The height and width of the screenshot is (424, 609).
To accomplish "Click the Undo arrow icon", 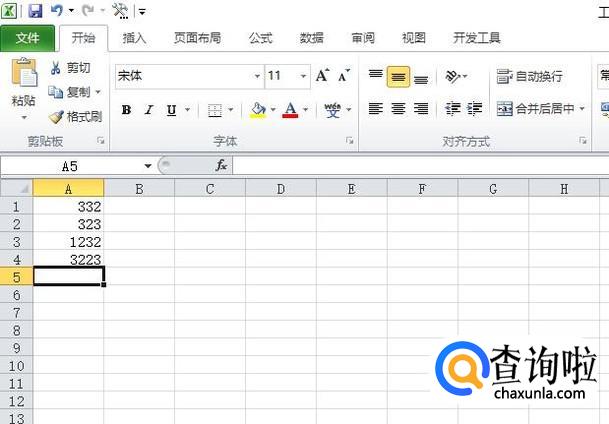I will [57, 10].
